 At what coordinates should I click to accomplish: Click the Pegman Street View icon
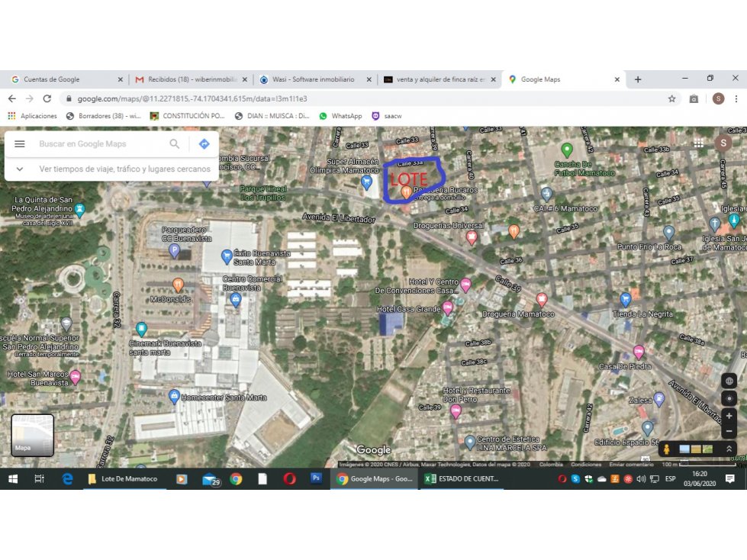[x=666, y=449]
